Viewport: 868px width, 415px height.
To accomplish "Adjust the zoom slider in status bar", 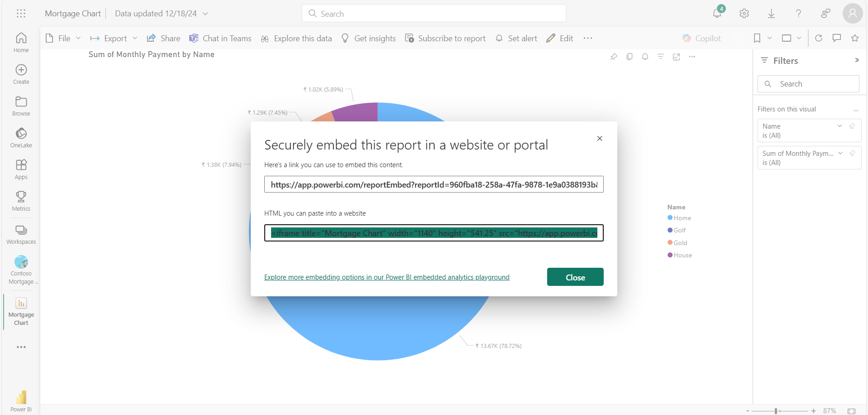I will (776, 411).
